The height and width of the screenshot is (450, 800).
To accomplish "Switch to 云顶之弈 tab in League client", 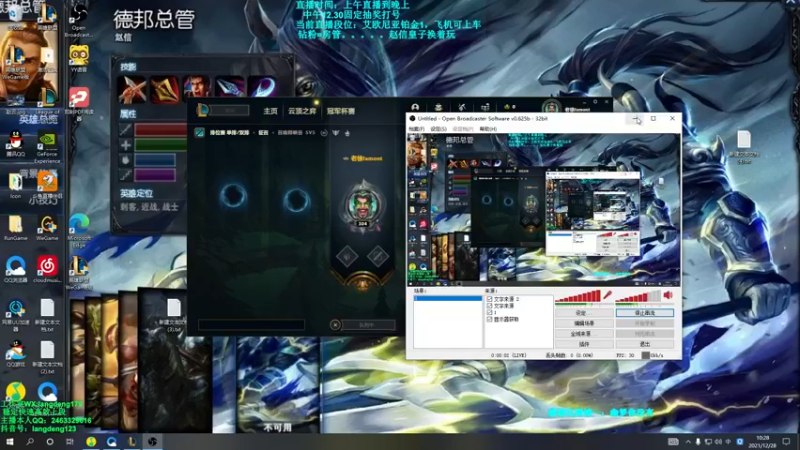I will click(302, 111).
